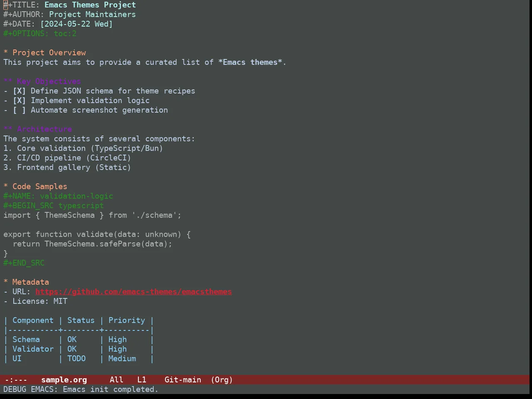Click the UI cell in the table
Viewport: 532px width, 399px height.
[x=17, y=359]
